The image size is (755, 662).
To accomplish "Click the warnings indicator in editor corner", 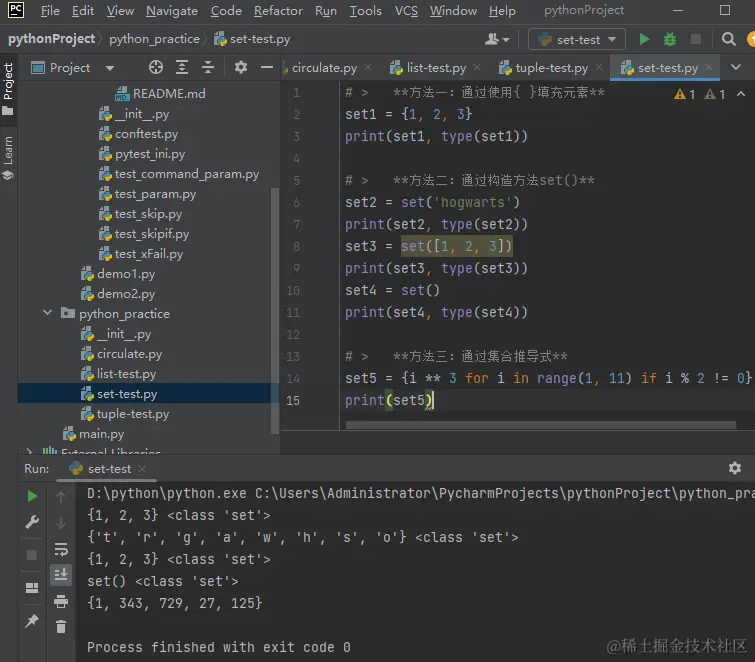I will pos(700,94).
